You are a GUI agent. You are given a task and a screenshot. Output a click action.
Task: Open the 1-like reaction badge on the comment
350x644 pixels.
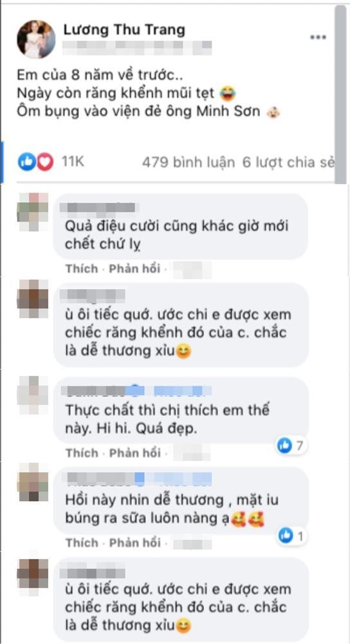[292, 536]
